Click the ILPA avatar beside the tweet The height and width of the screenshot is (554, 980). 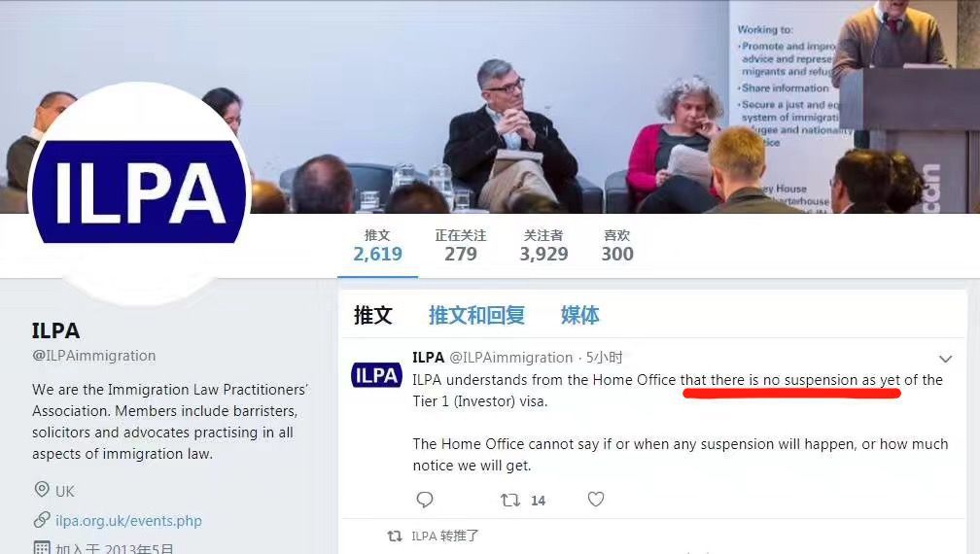376,375
